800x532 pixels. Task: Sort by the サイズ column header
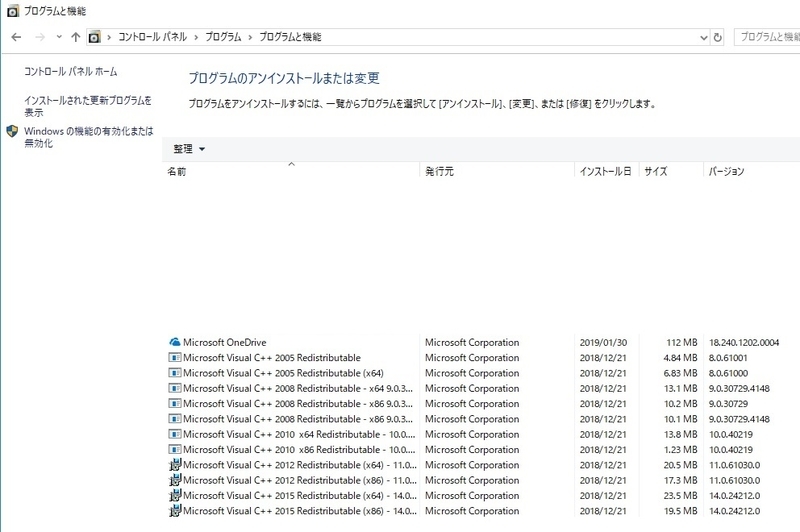click(x=656, y=171)
